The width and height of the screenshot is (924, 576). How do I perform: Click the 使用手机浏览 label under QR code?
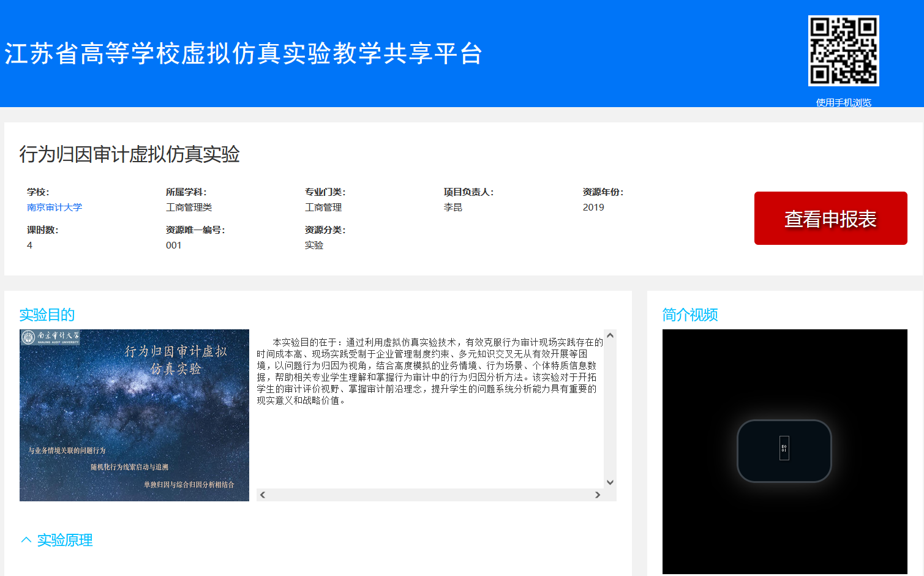[843, 102]
